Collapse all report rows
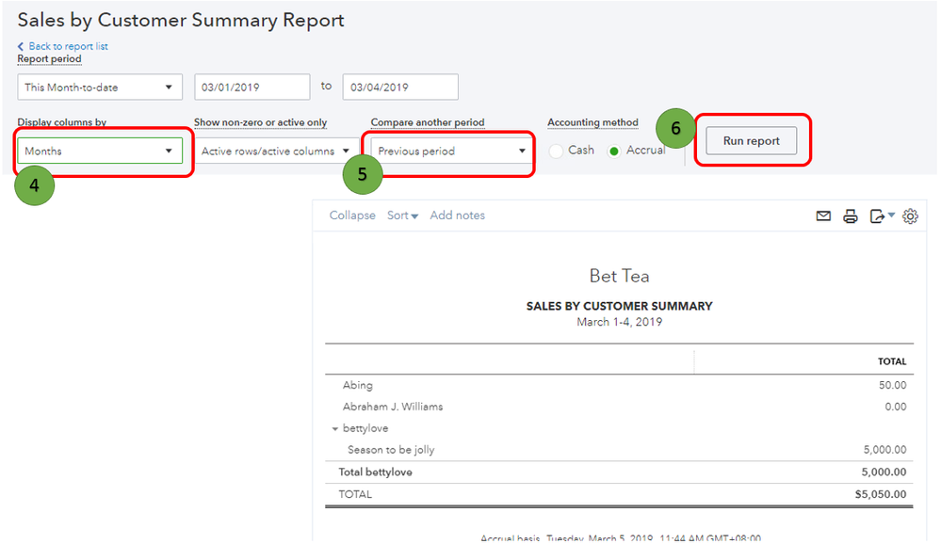The width and height of the screenshot is (941, 560). pos(352,216)
